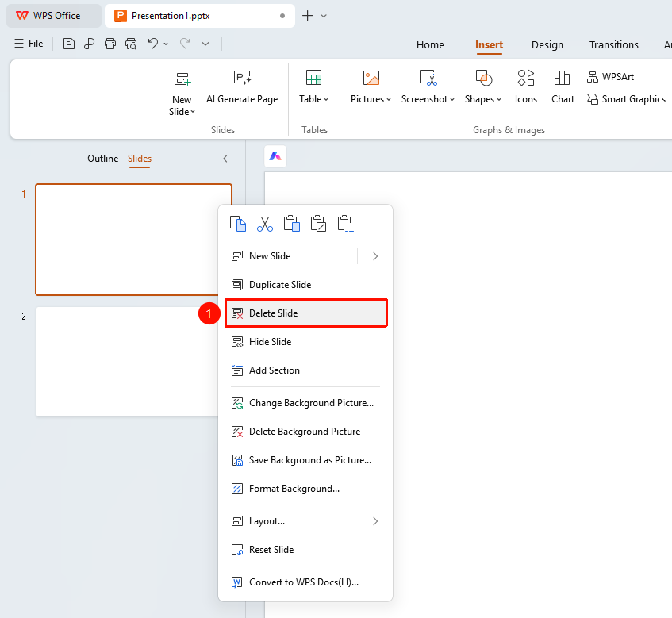Insert Smart Graphics
The image size is (672, 618).
(x=626, y=99)
